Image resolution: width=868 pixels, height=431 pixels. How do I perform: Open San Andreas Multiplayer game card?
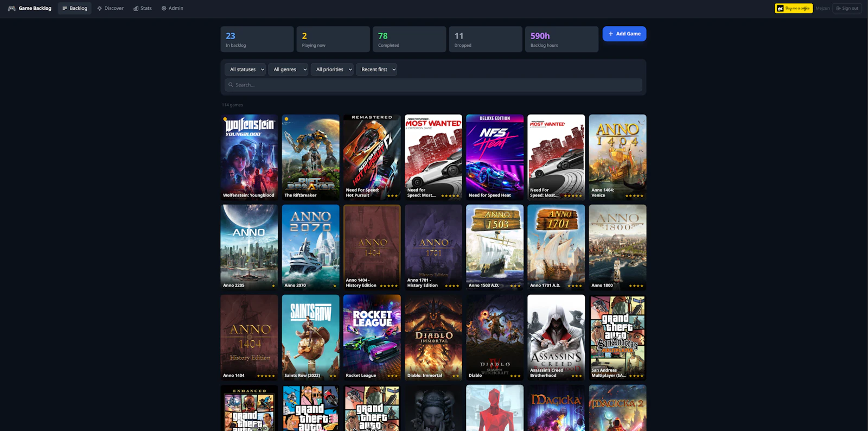tap(617, 337)
